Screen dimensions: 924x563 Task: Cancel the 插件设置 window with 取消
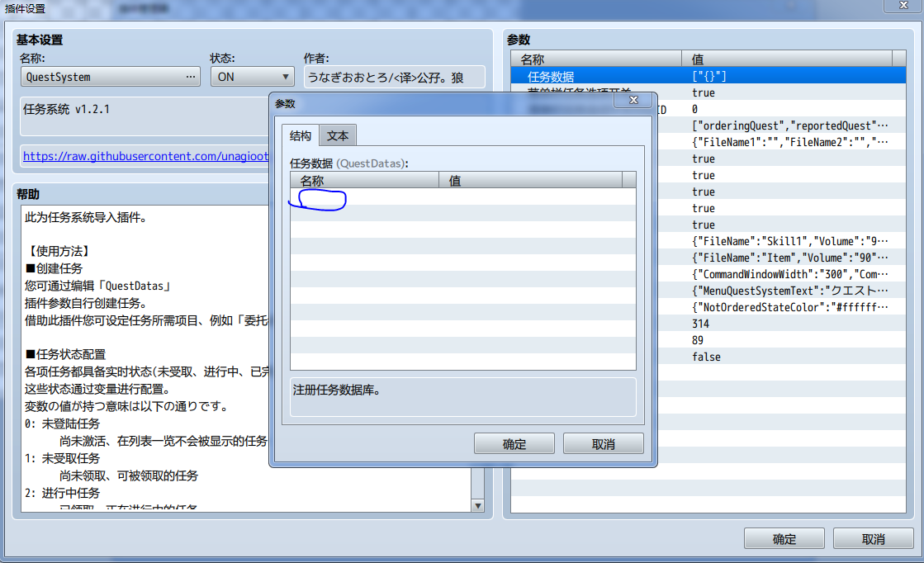tap(873, 539)
